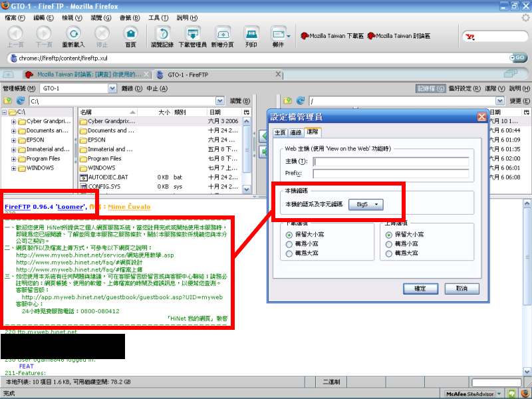Select download option 轉為小寫
532x399 pixels.
(289, 244)
